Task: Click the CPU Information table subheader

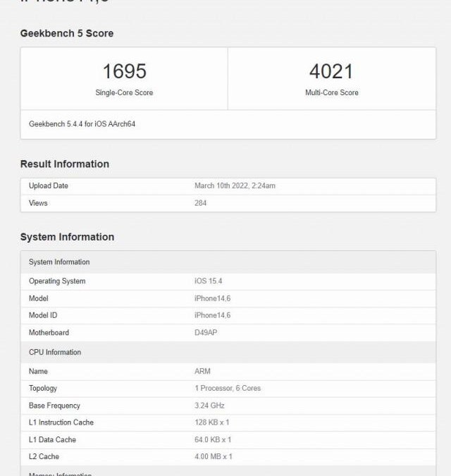Action: pyautogui.click(x=55, y=353)
